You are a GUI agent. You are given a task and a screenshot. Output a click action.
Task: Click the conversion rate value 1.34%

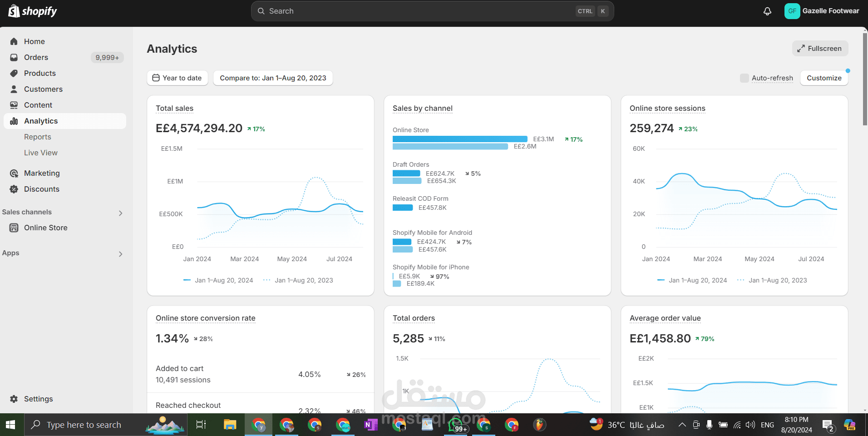(172, 338)
